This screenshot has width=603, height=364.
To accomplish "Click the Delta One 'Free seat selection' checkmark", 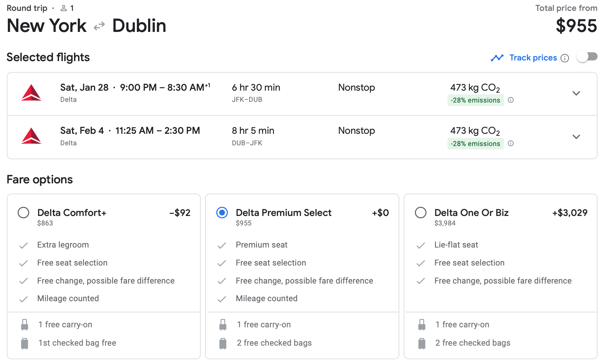I will click(421, 263).
